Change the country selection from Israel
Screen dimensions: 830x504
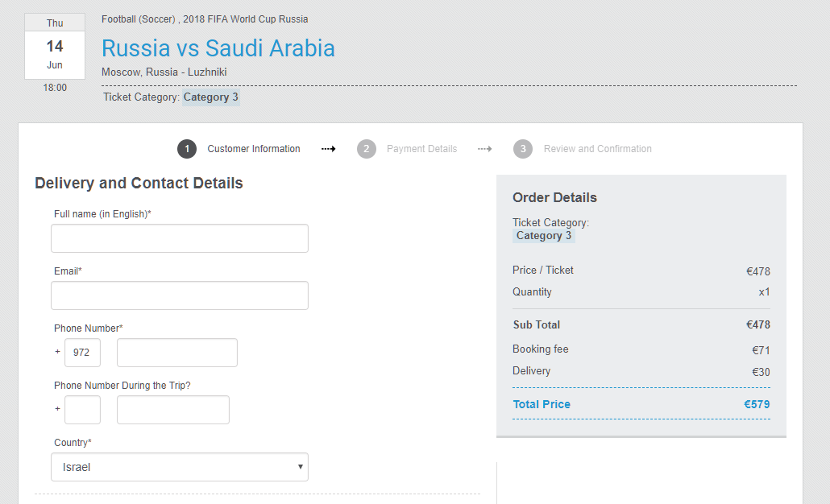[x=179, y=467]
